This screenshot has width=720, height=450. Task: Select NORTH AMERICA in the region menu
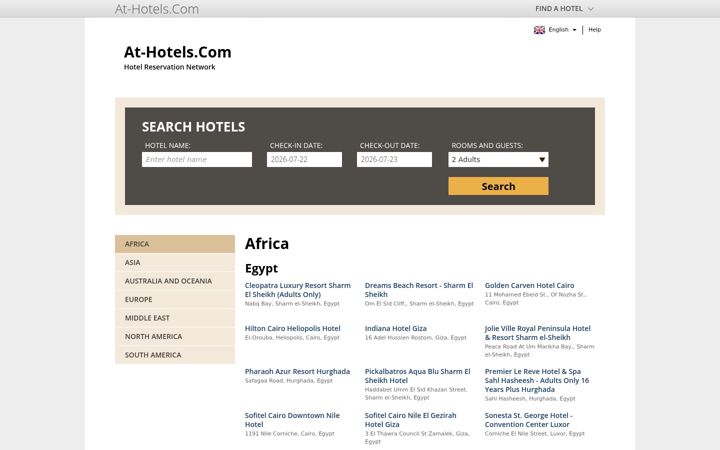[x=174, y=337]
